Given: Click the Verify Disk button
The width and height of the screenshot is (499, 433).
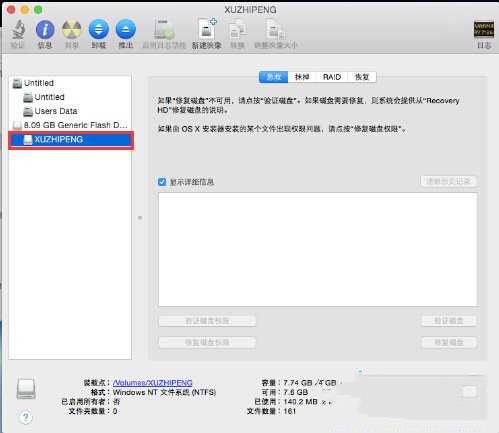Looking at the screenshot, I should (x=449, y=321).
